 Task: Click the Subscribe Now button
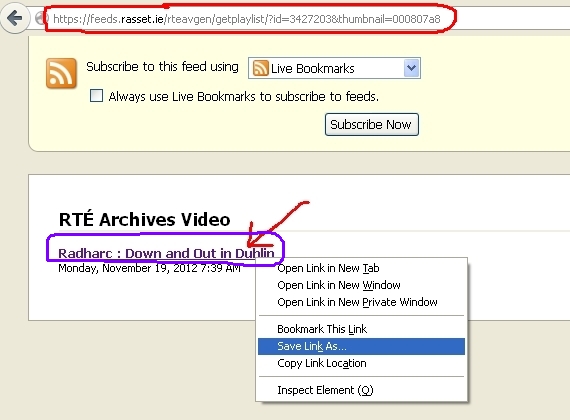(x=372, y=125)
